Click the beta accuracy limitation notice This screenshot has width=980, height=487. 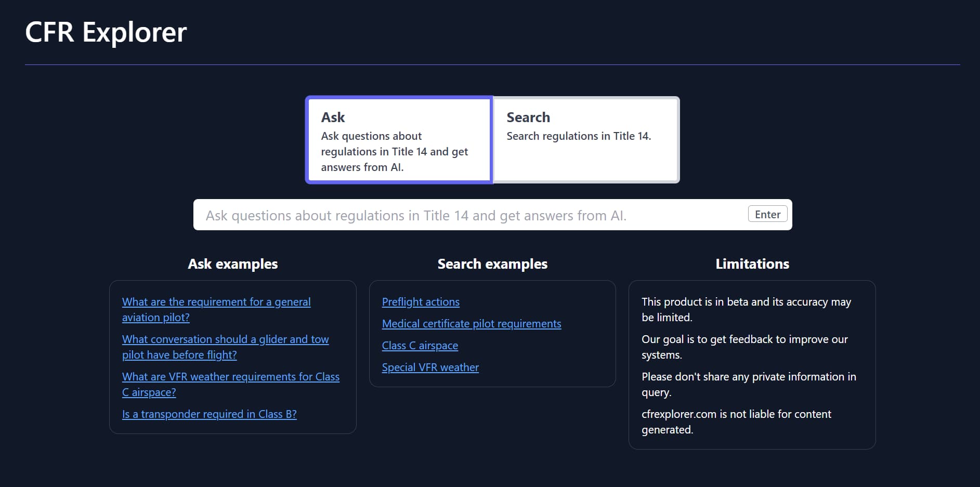[x=746, y=309]
